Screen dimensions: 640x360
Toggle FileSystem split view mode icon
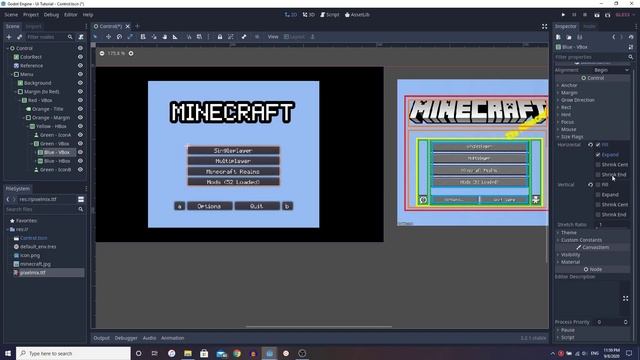[x=81, y=199]
